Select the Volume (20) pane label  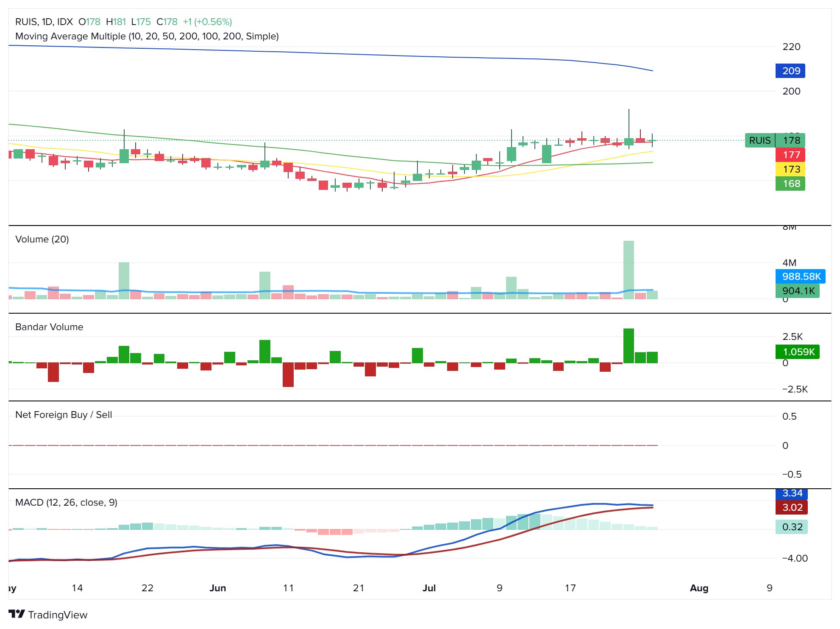pos(42,239)
